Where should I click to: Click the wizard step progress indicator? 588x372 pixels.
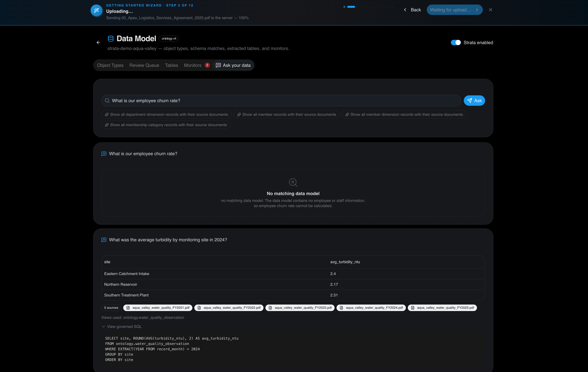pyautogui.click(x=369, y=7)
